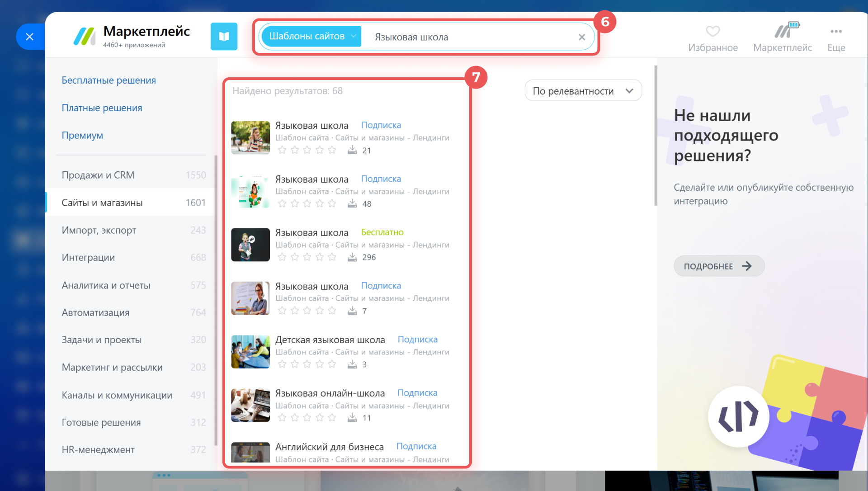Rate the free Языковая школа five stars
The width and height of the screenshot is (868, 491).
(x=332, y=257)
